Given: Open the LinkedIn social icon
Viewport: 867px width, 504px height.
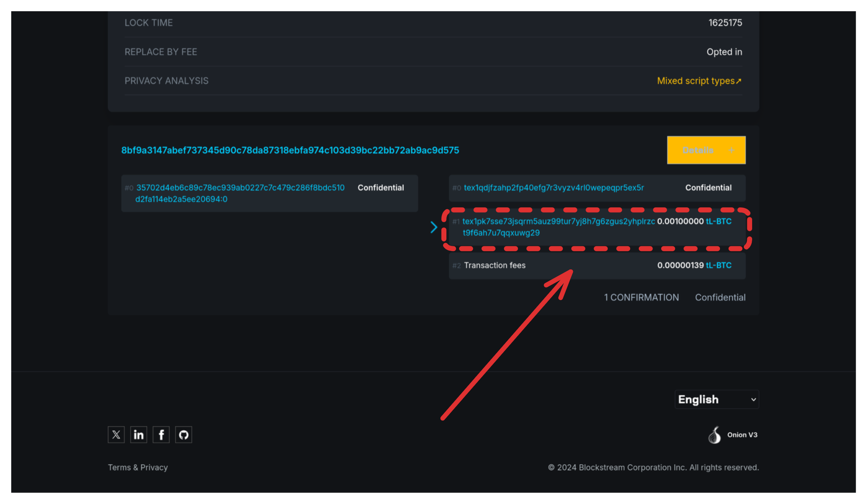Looking at the screenshot, I should point(138,434).
